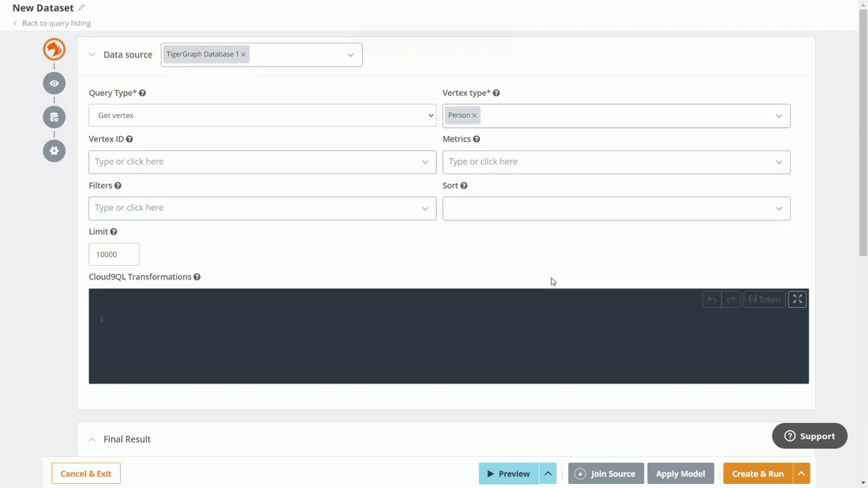Open the gear settings step icon
The image size is (868, 488).
[54, 150]
